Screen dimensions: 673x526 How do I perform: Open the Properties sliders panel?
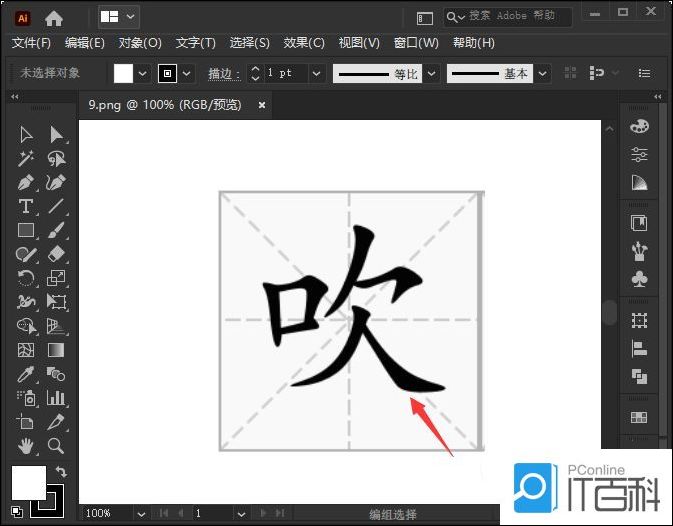click(639, 154)
